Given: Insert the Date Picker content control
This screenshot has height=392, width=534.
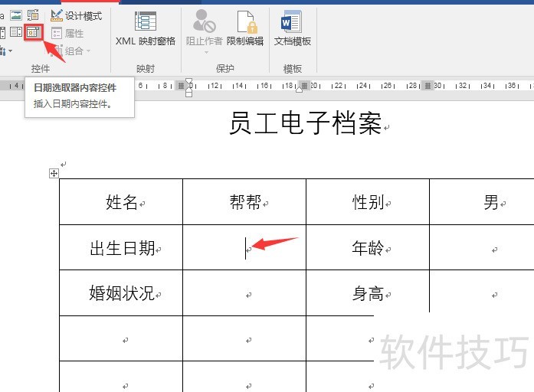Looking at the screenshot, I should [34, 32].
